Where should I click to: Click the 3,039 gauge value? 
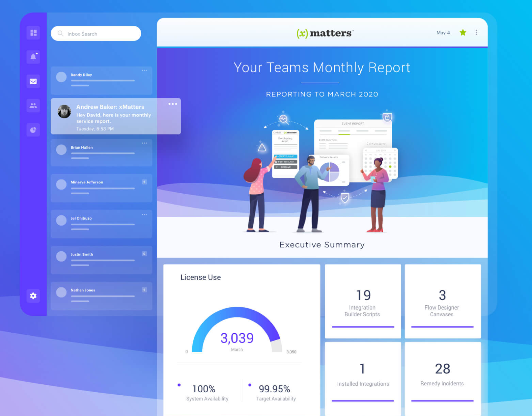pos(237,338)
